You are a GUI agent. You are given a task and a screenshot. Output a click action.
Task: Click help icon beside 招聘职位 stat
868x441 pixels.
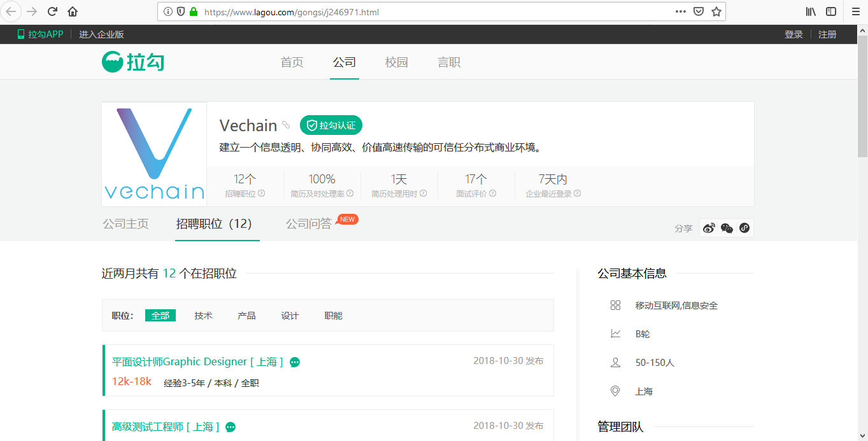[x=262, y=193]
